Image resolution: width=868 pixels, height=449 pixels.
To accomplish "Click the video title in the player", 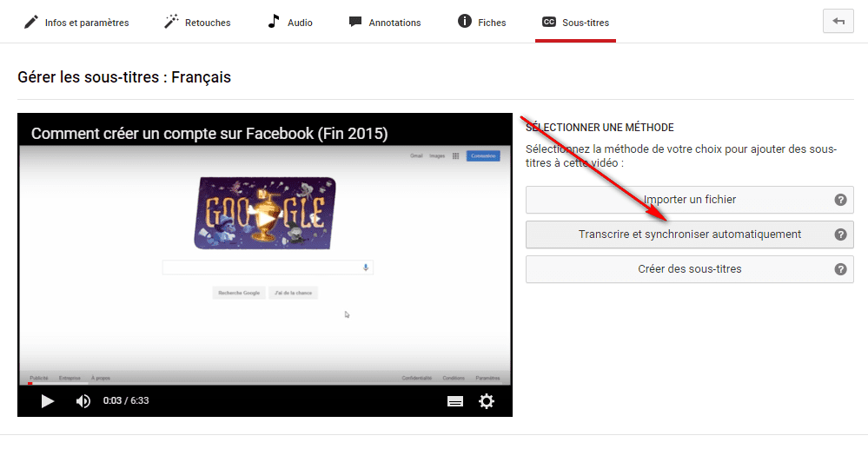I will tap(209, 134).
